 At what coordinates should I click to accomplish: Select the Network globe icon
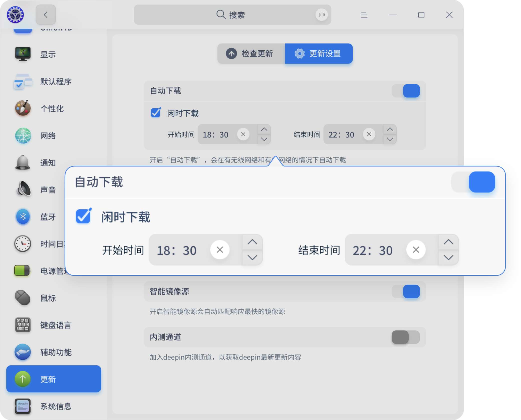[23, 135]
